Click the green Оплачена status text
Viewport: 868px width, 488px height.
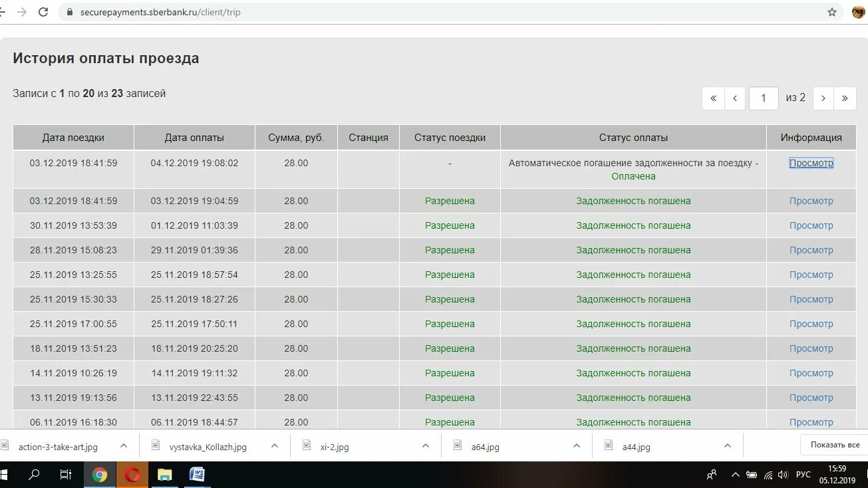click(x=633, y=176)
